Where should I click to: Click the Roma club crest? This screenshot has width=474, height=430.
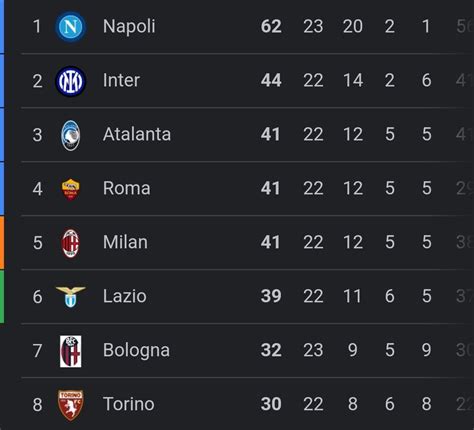71,189
